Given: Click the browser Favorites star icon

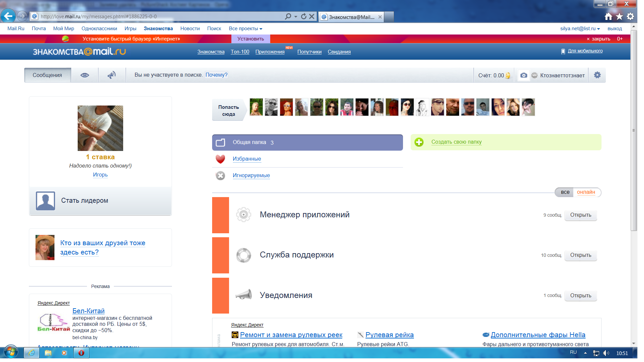Looking at the screenshot, I should tap(619, 17).
